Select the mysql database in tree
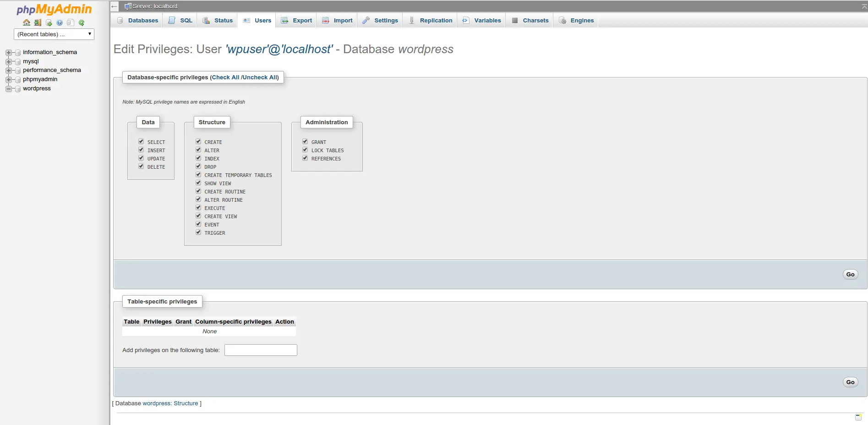Viewport: 868px width, 425px height. click(31, 61)
